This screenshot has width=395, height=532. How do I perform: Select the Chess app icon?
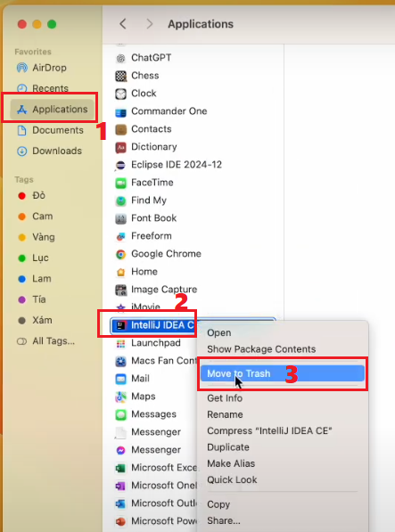coord(120,76)
